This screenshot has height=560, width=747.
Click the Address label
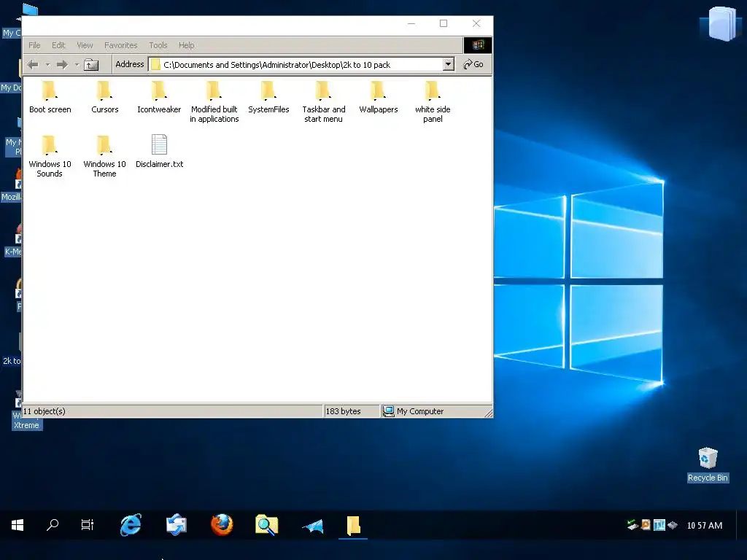click(x=130, y=64)
